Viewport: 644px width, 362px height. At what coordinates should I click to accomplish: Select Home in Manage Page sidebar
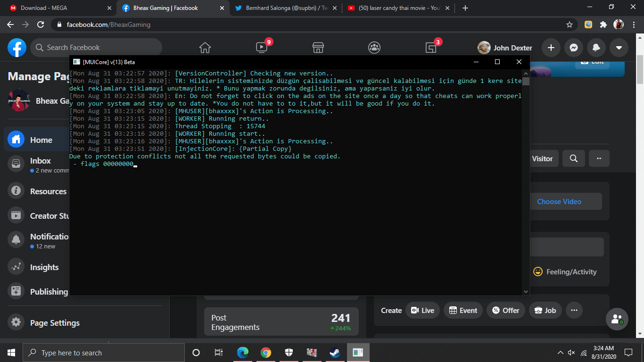coord(37,140)
